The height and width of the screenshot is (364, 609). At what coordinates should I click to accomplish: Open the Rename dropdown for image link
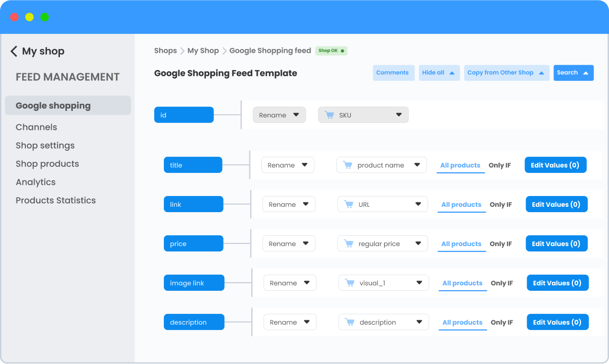[x=290, y=283]
